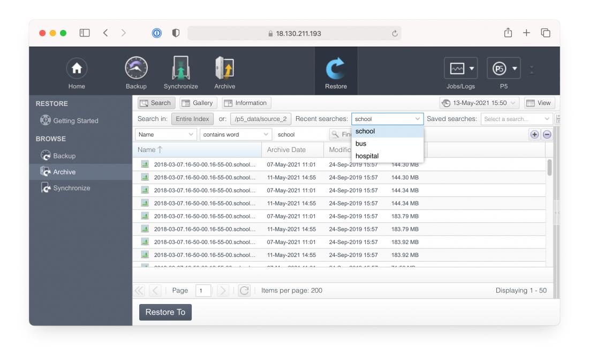Remove a search criterion with minus icon
This screenshot has height=364, width=589.
(x=547, y=134)
